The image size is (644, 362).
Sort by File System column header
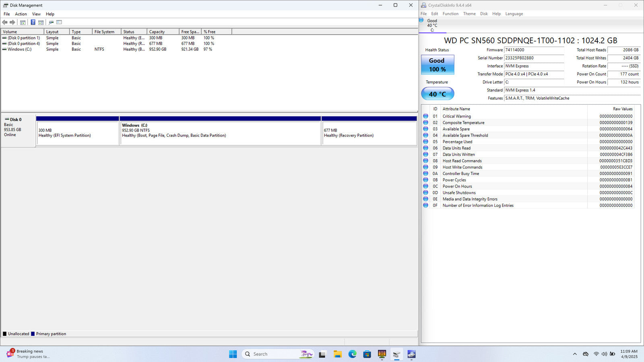[x=106, y=32]
